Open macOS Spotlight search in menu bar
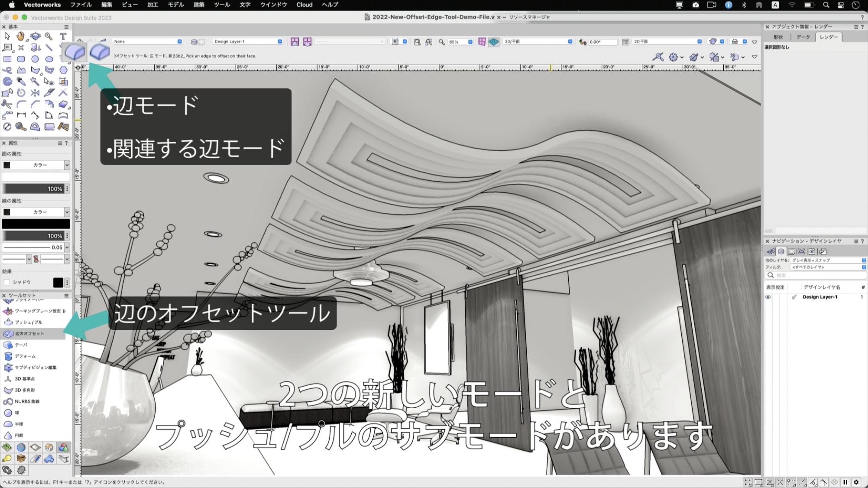This screenshot has width=868, height=488. [826, 5]
